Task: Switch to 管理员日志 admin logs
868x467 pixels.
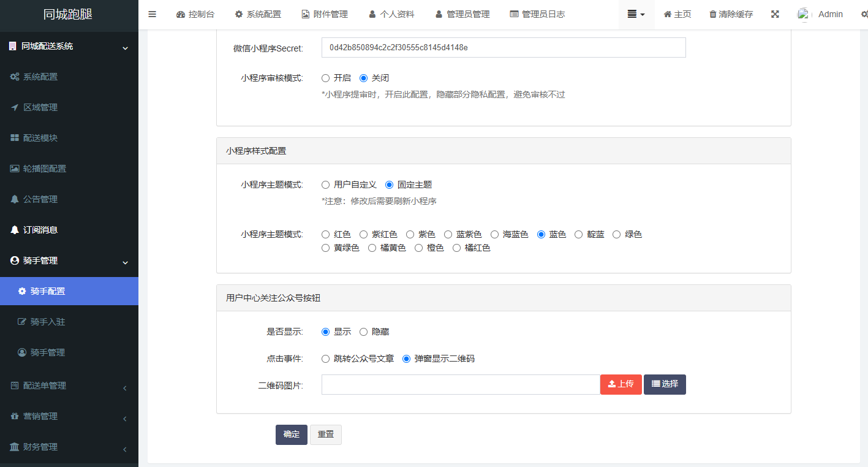Action: coord(537,13)
